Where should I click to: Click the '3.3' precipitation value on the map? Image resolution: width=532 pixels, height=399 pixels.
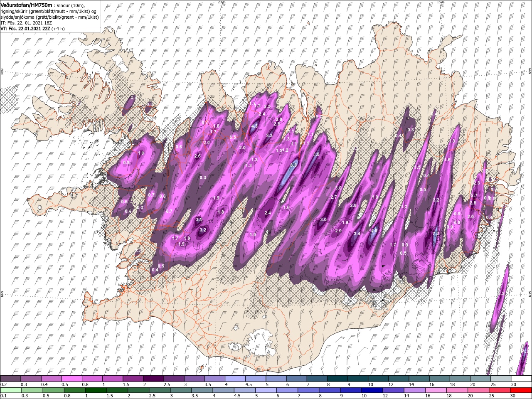click(269, 135)
